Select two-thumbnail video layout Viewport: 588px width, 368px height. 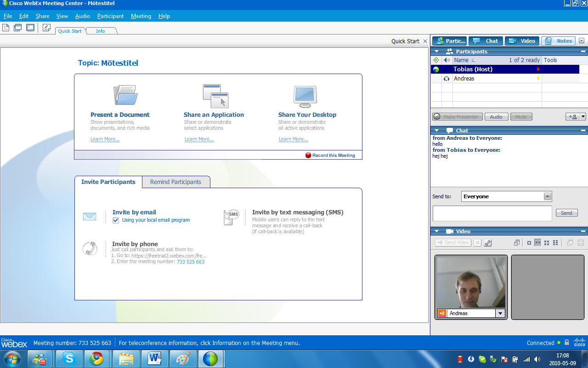[x=537, y=243]
